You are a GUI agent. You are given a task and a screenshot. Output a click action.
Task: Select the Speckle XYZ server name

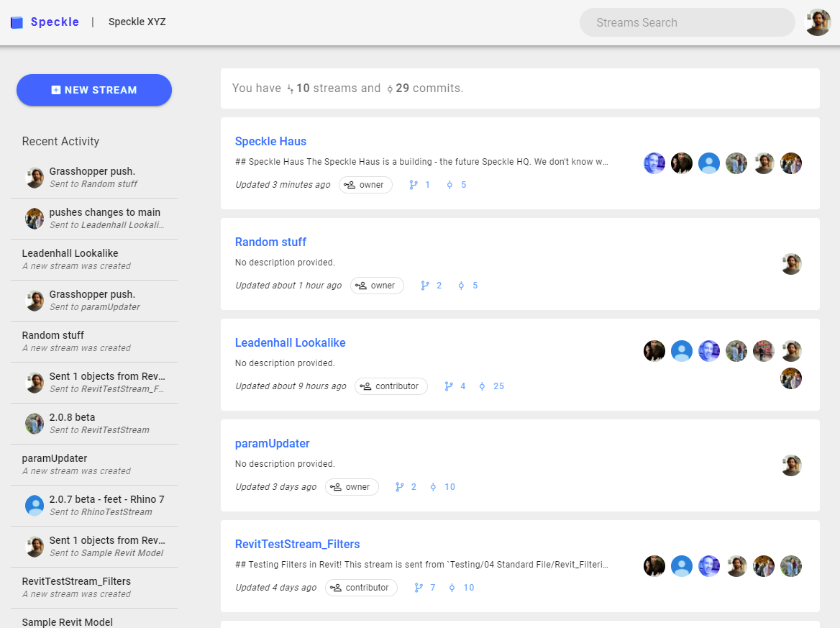[x=137, y=22]
